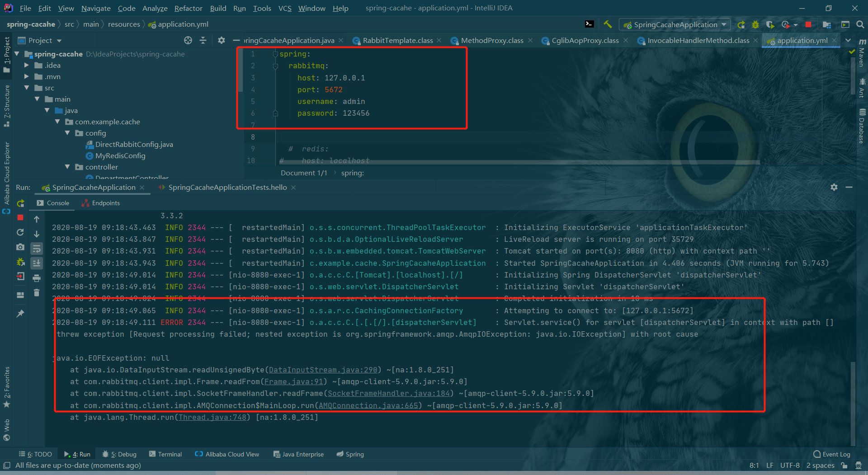
Task: Minimize the Run tool window
Action: tap(849, 187)
